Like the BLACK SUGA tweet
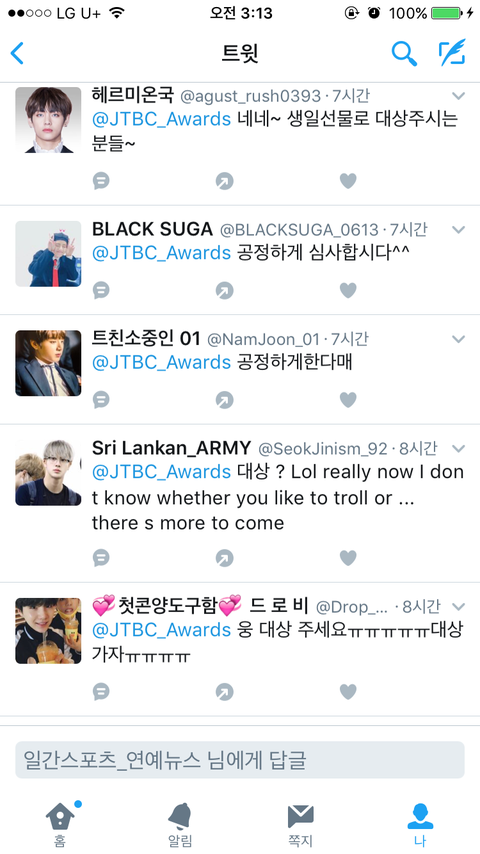The image size is (480, 854). tap(348, 290)
